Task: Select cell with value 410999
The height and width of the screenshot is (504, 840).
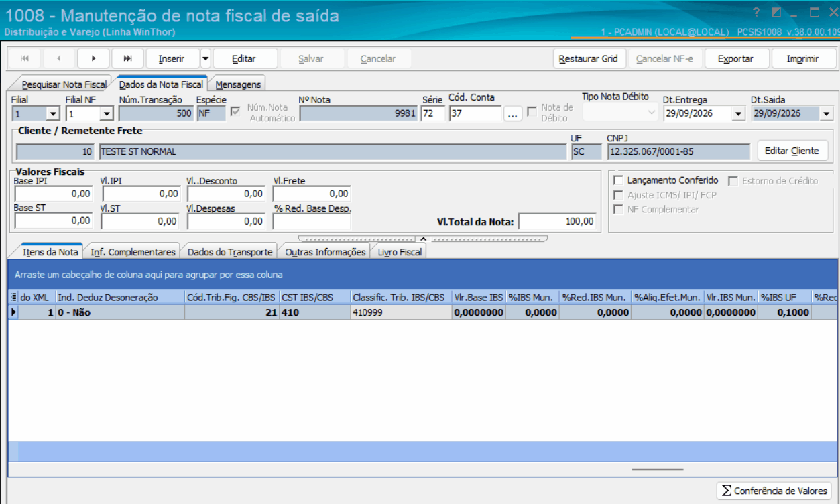Action: click(x=400, y=312)
